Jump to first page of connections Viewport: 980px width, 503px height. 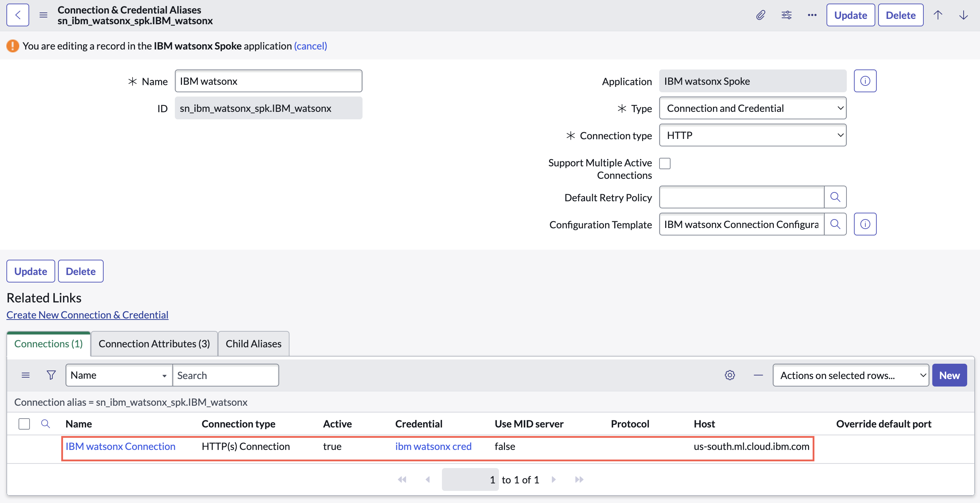pyautogui.click(x=402, y=479)
